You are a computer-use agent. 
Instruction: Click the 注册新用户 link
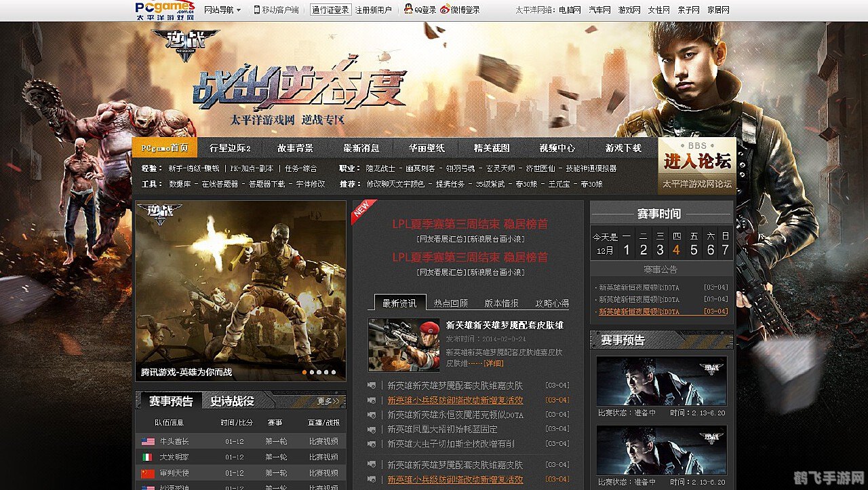click(x=374, y=10)
